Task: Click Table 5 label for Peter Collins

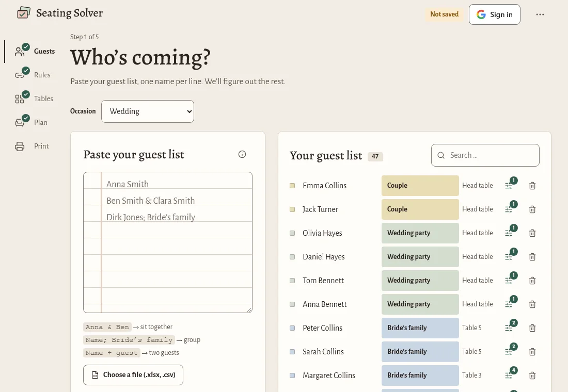Action: (x=471, y=328)
